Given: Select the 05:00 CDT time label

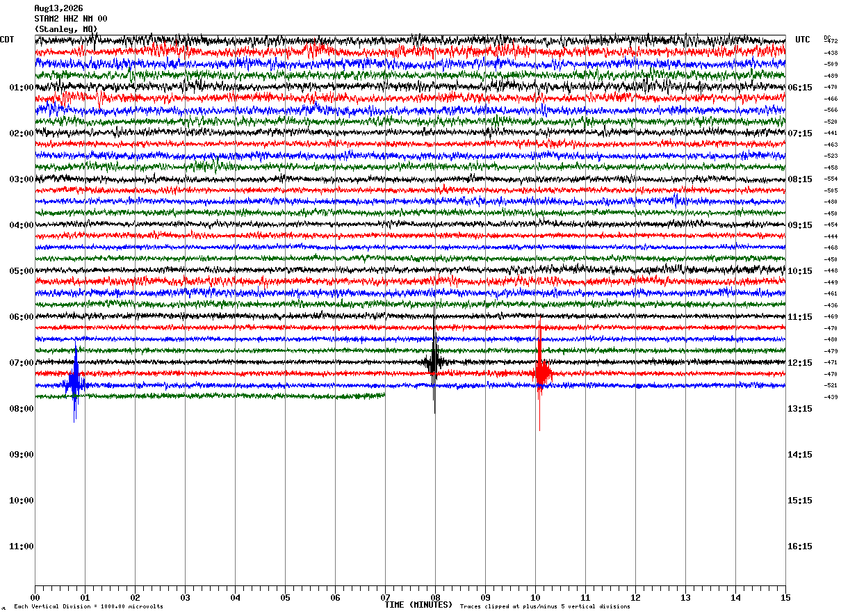Looking at the screenshot, I should tap(22, 271).
